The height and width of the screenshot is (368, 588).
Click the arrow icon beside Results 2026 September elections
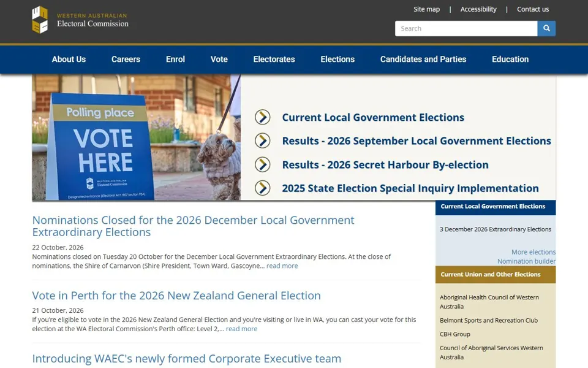[263, 141]
